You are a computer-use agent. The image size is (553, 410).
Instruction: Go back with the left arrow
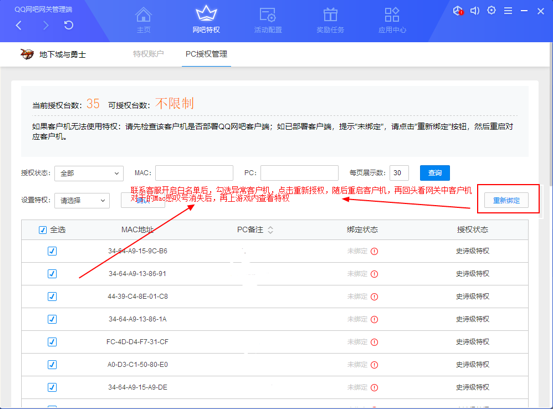[19, 25]
